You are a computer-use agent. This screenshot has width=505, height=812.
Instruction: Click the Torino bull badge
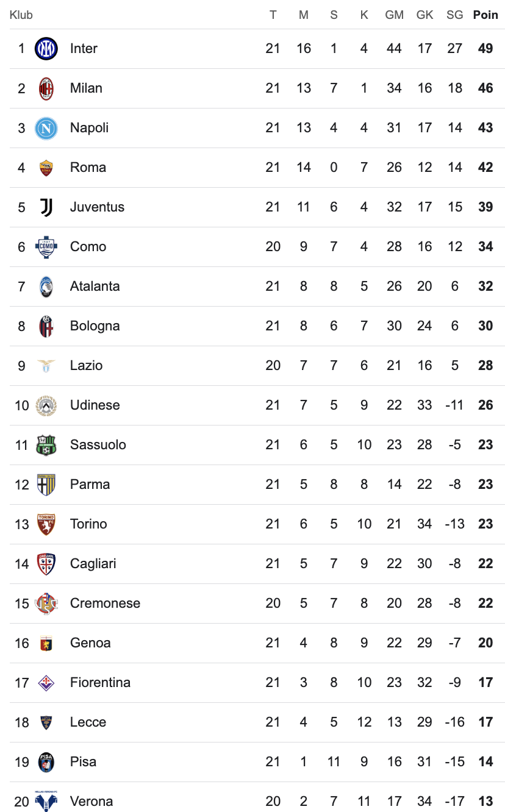click(46, 524)
